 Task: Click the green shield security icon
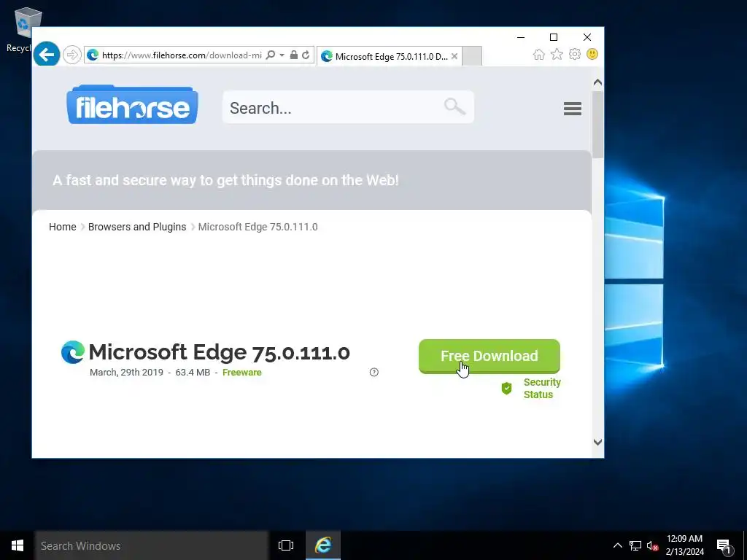click(x=506, y=389)
